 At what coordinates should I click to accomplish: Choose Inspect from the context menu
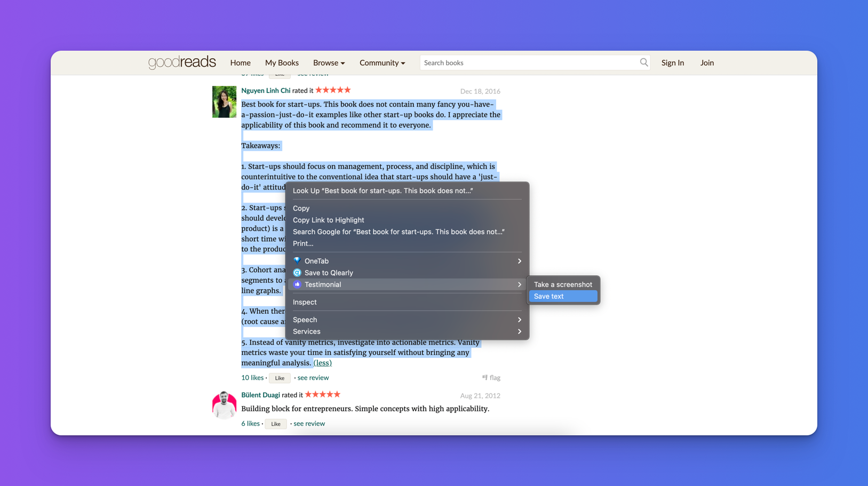pos(305,302)
